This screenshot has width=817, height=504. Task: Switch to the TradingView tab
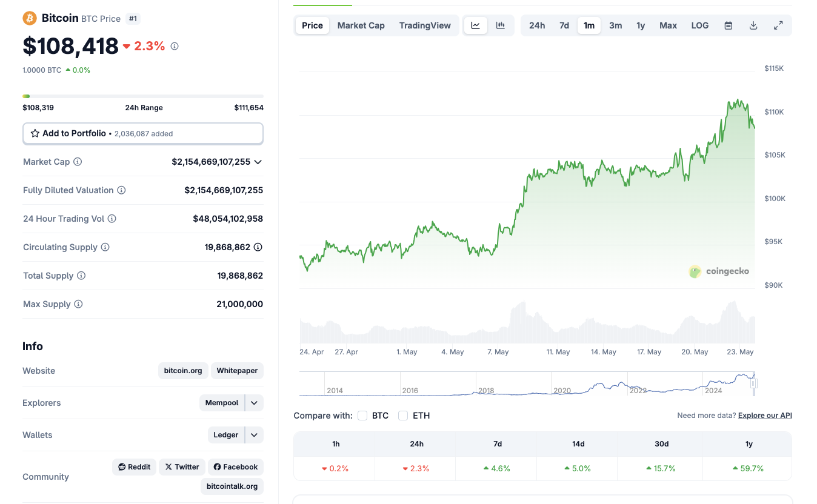click(425, 25)
